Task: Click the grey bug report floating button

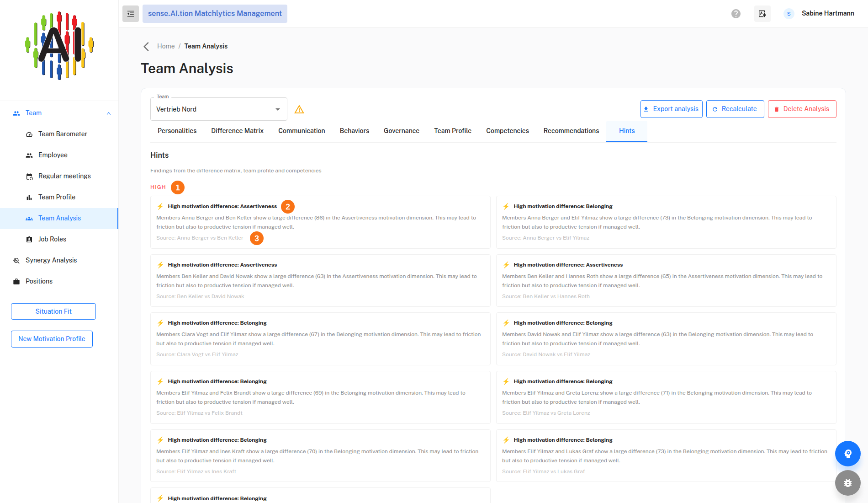Action: click(847, 483)
